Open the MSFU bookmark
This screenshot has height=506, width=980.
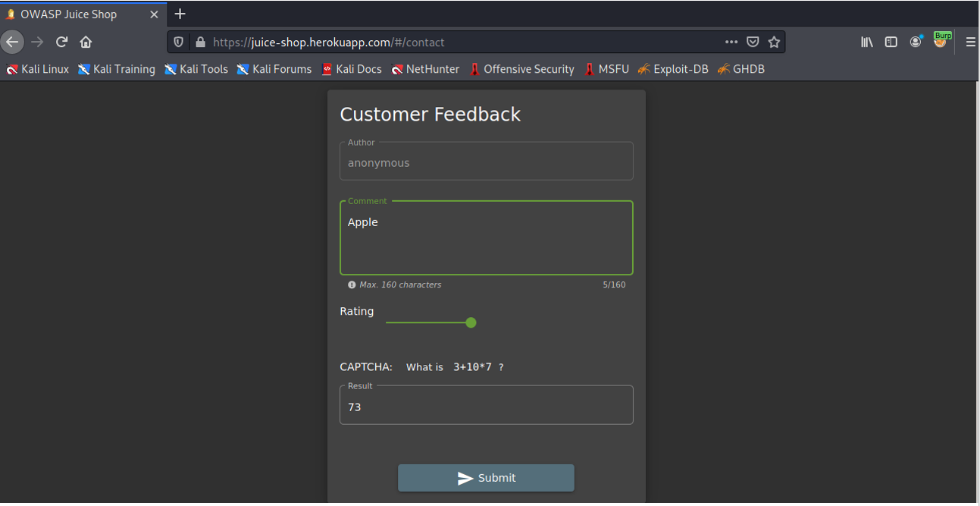[606, 69]
